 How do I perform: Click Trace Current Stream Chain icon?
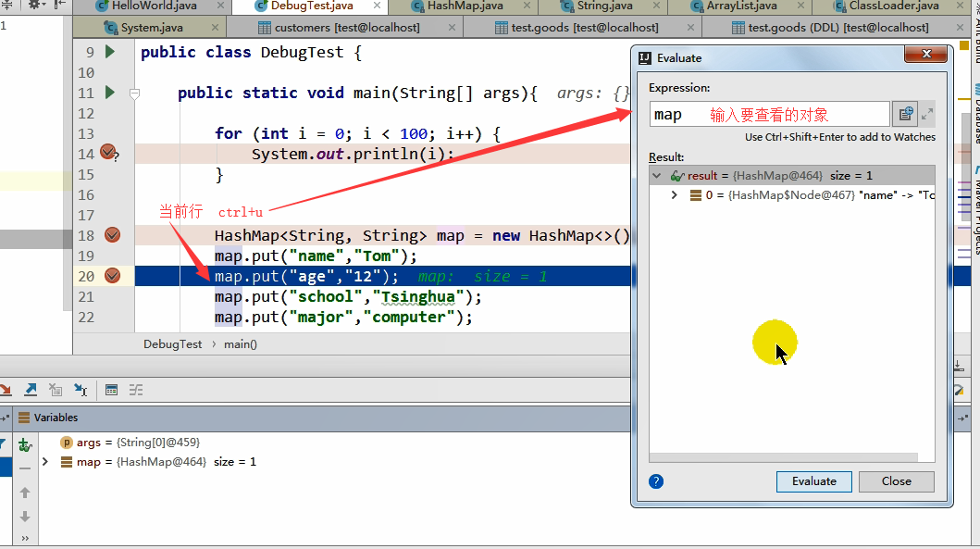[136, 390]
